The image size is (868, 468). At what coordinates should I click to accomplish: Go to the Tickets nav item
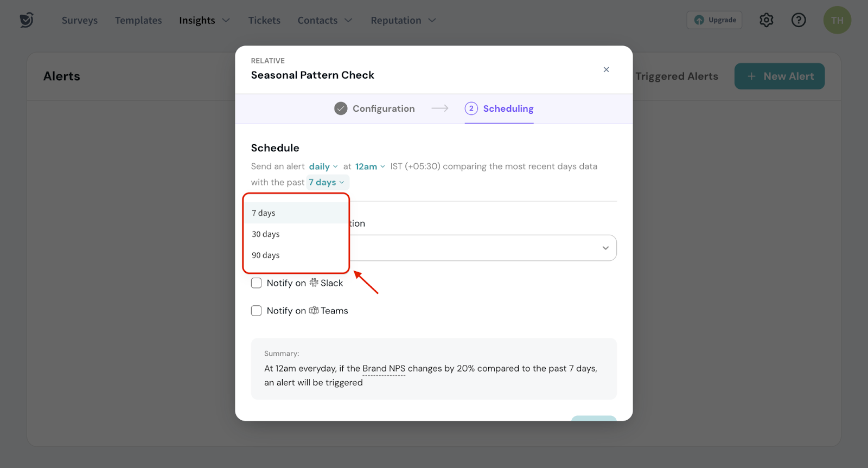coord(264,21)
